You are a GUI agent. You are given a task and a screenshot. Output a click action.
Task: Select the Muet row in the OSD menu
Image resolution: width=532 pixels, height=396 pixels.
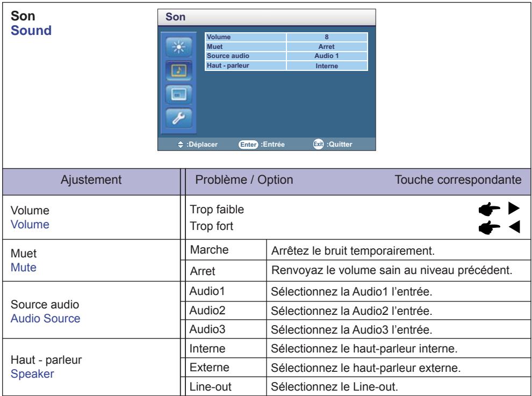[x=286, y=47]
